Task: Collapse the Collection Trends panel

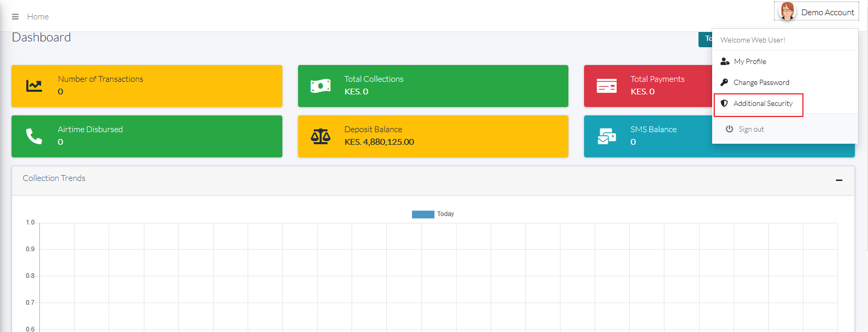Action: pyautogui.click(x=839, y=180)
